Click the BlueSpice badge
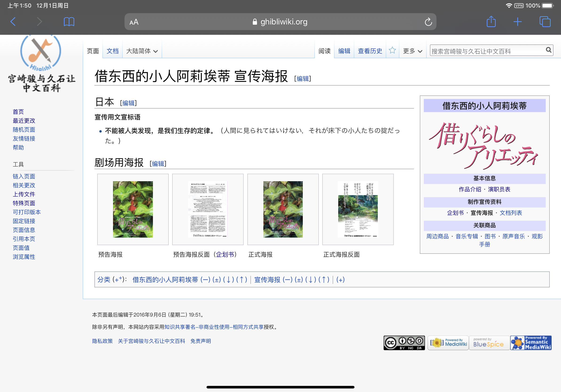This screenshot has width=561, height=392. pyautogui.click(x=489, y=343)
